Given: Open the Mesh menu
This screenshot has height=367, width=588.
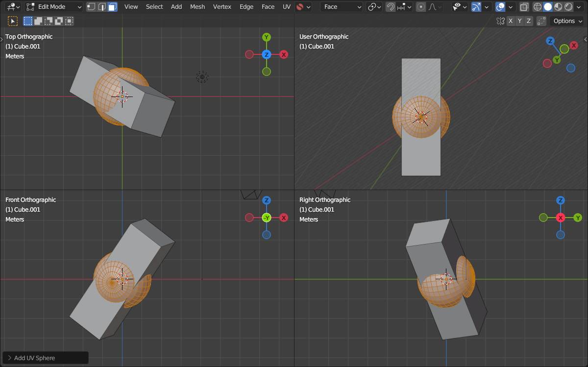Looking at the screenshot, I should click(x=197, y=7).
